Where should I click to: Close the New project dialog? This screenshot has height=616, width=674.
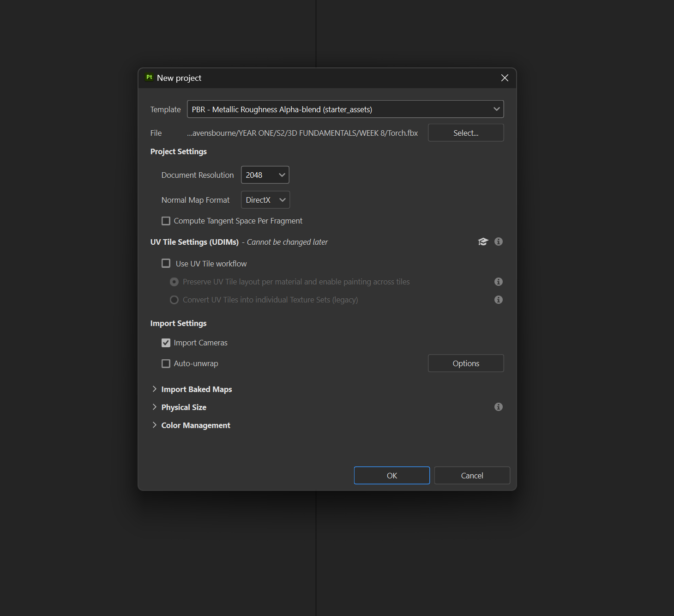505,78
